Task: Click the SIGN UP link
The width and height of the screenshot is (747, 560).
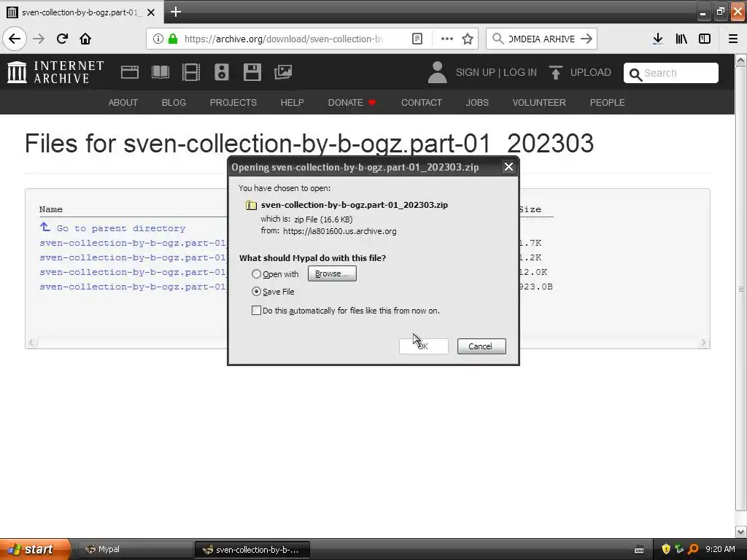Action: 475,72
